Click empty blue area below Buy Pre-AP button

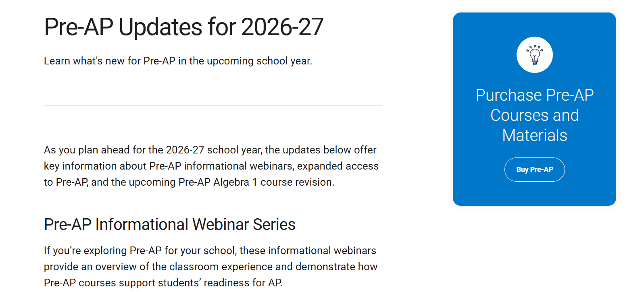(x=534, y=194)
